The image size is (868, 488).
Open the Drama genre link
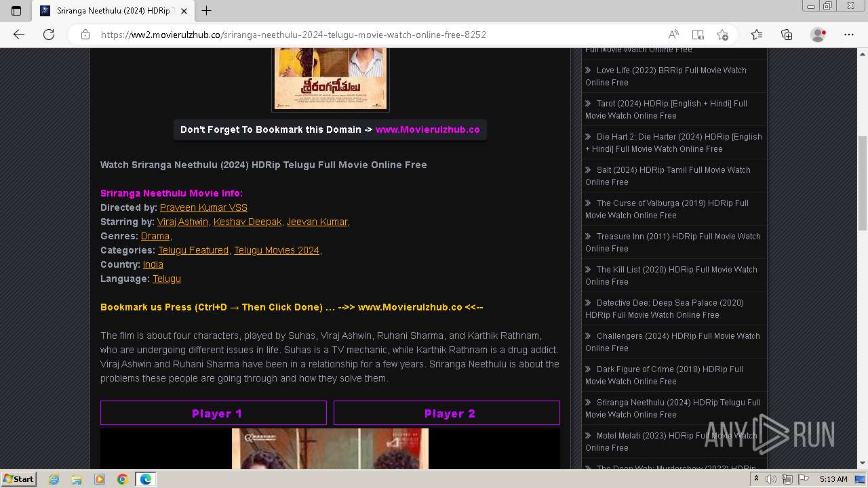(155, 236)
